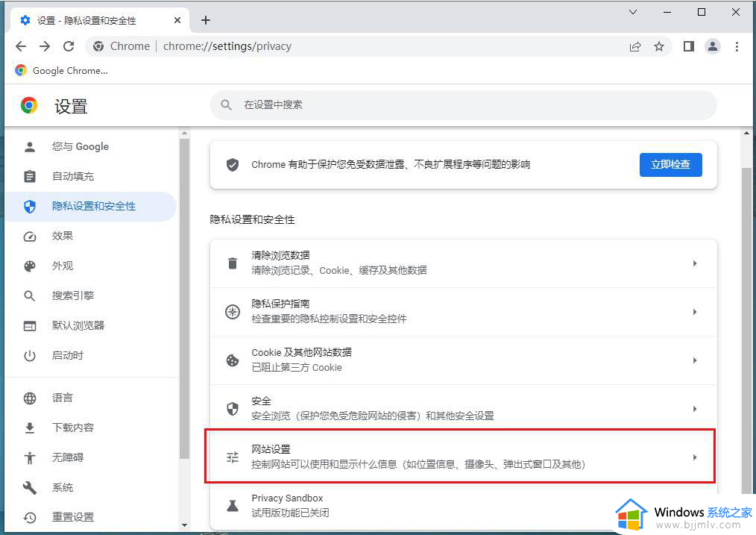
Task: Click the browser window icon beside 默认浏览器
Action: click(x=30, y=326)
